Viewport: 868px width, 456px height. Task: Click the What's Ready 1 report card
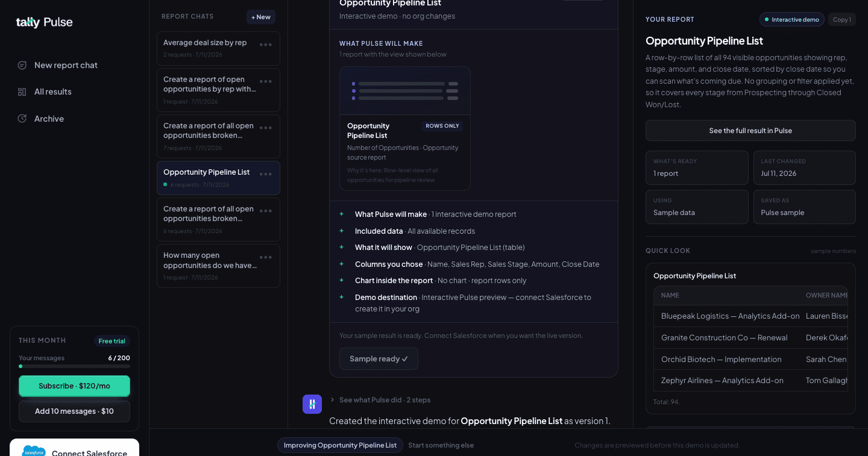coord(697,167)
